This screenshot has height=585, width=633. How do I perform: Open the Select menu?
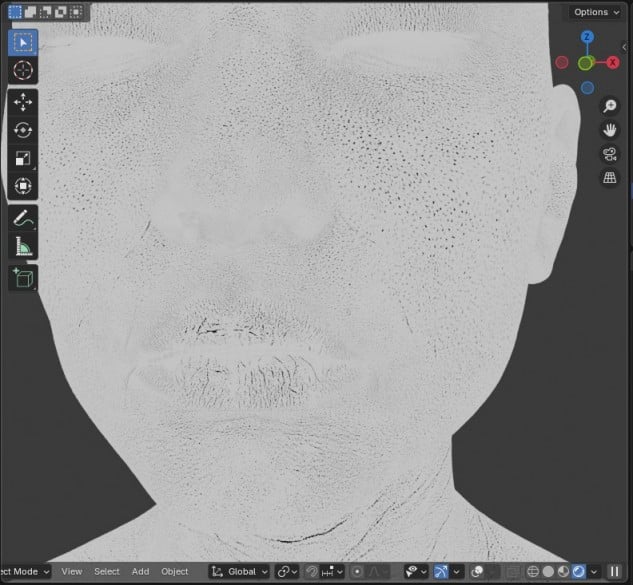tap(107, 571)
